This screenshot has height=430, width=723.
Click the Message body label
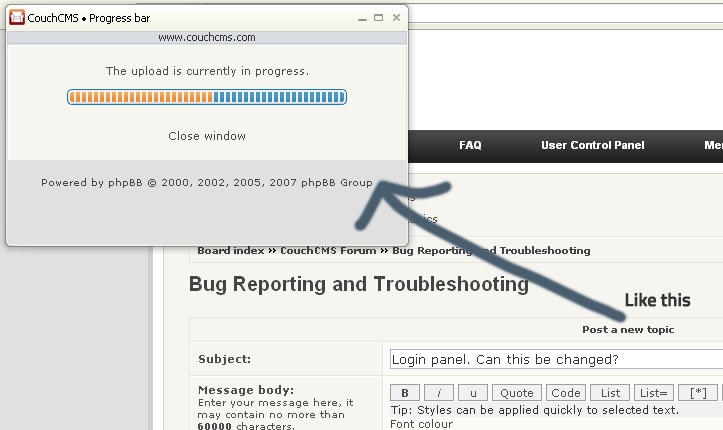pyautogui.click(x=246, y=390)
